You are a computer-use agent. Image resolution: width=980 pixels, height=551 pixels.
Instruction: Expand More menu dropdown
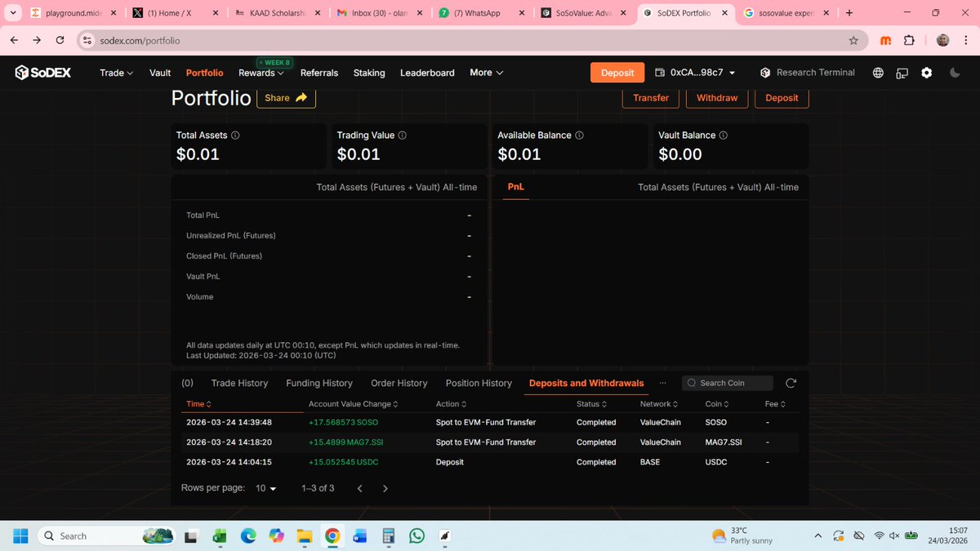[487, 73]
